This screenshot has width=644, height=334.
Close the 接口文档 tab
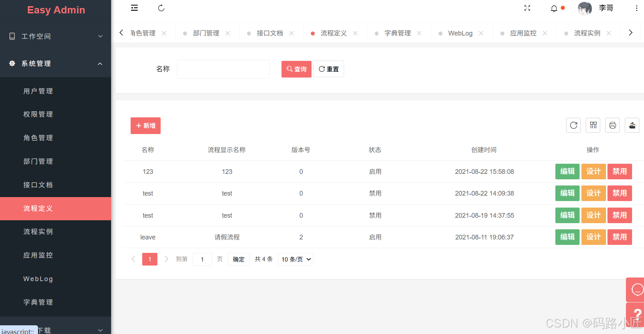point(292,33)
